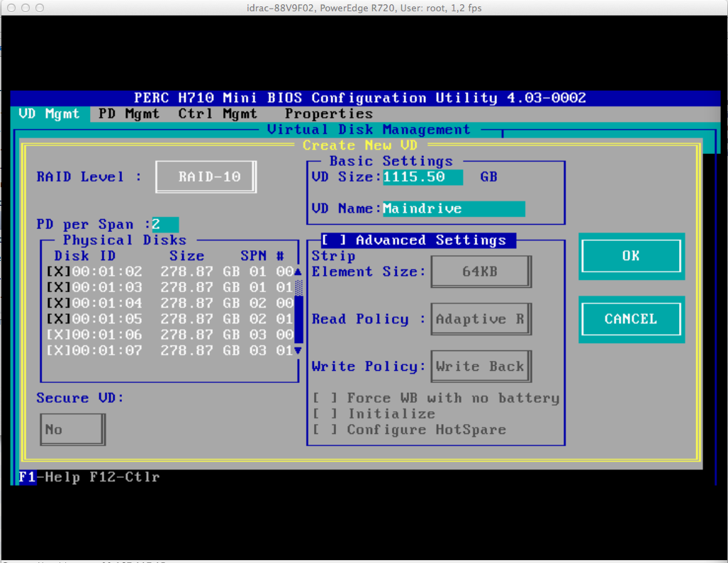Viewport: 728px width, 563px height.
Task: Toggle disk 00:01:05 checkbox
Action: 58,319
